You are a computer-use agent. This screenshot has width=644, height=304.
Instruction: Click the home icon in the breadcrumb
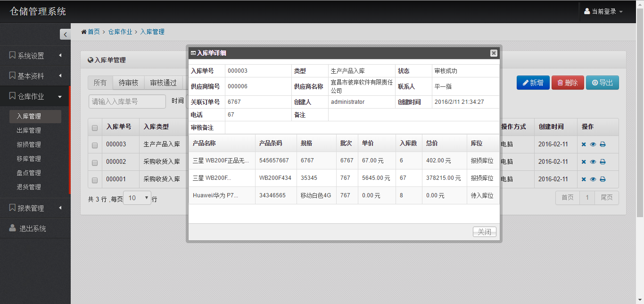[83, 32]
